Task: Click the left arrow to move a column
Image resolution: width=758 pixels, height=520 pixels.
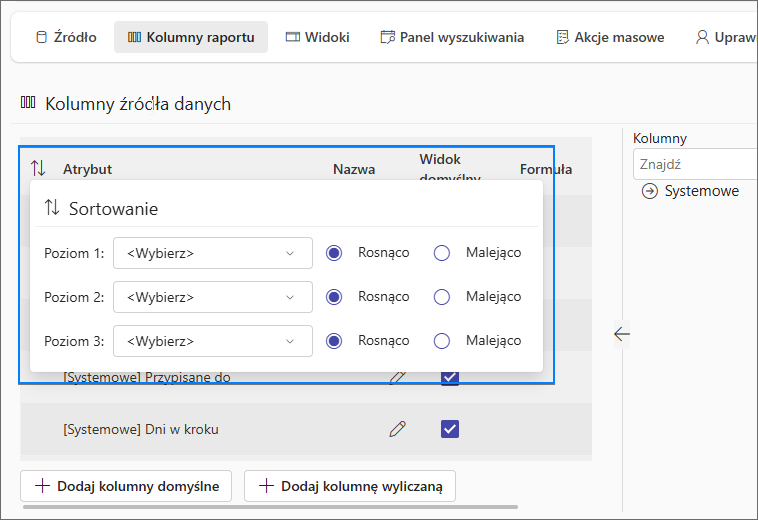Action: (622, 333)
